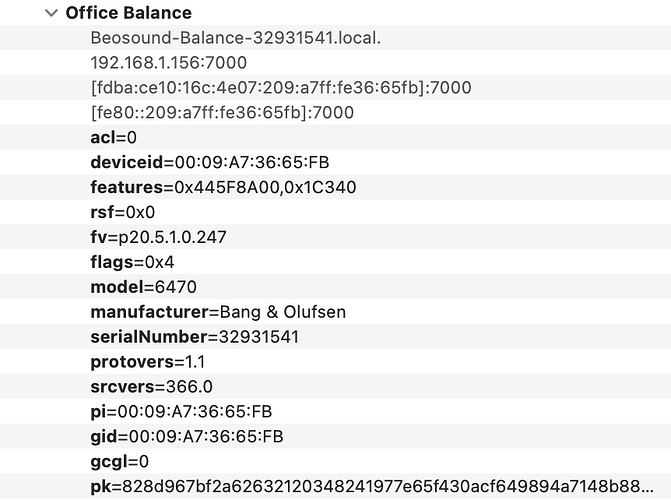Click the 192.168.1.156:7000 address row
Viewport: 671px width, 500px height.
click(168, 63)
